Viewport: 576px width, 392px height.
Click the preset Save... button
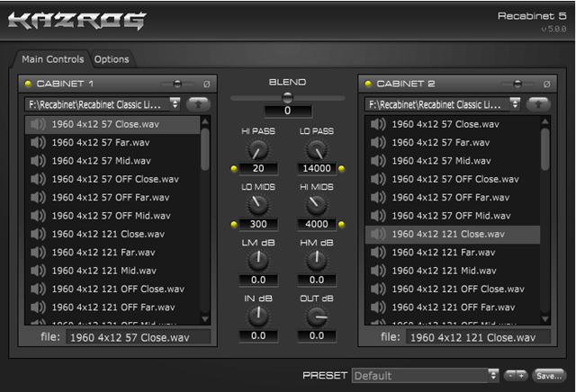(549, 376)
